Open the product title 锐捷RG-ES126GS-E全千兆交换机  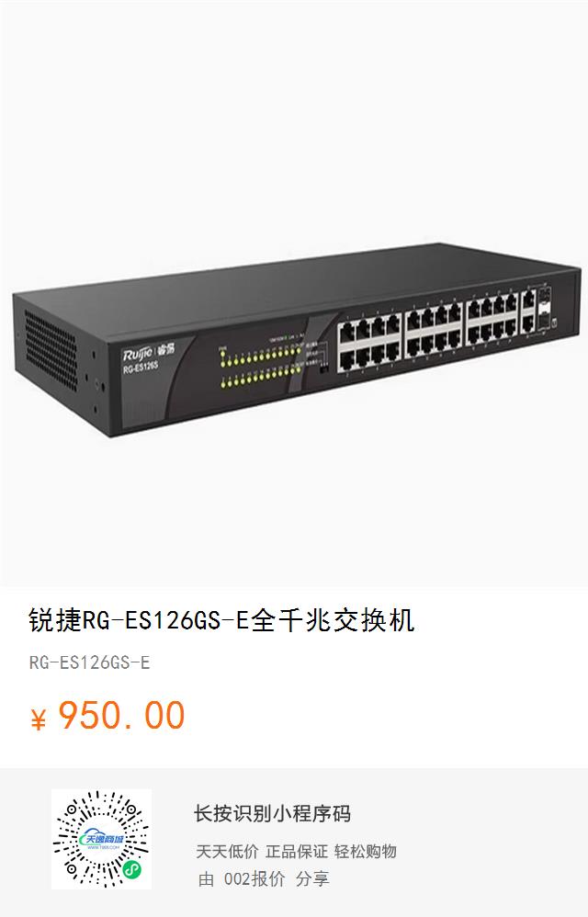point(222,620)
